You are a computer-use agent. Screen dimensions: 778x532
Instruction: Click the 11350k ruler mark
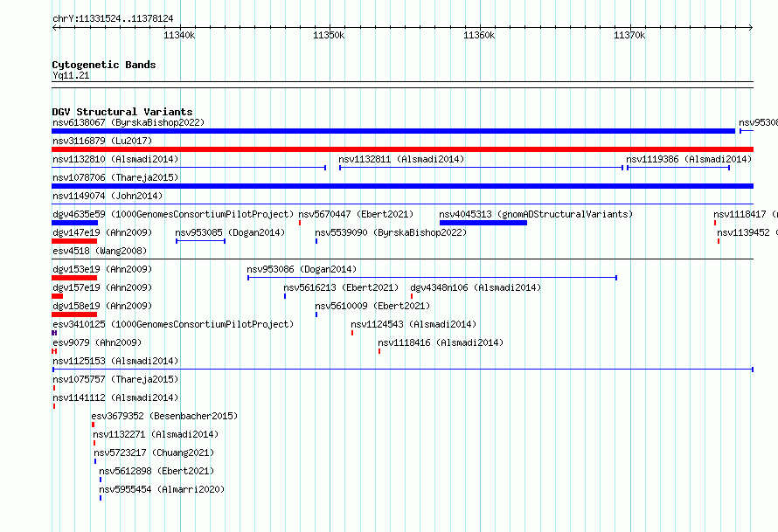(x=329, y=35)
